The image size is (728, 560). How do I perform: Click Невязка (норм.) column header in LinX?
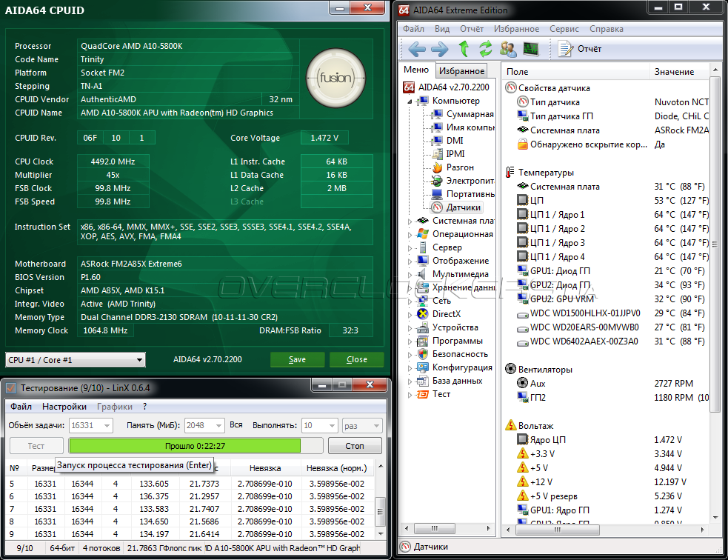tap(337, 468)
